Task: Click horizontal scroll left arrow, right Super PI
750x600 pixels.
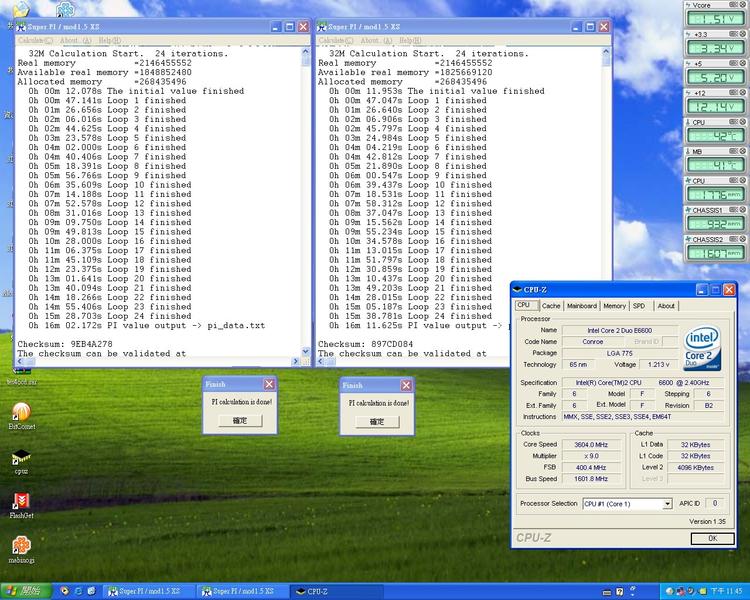Action: (321, 362)
